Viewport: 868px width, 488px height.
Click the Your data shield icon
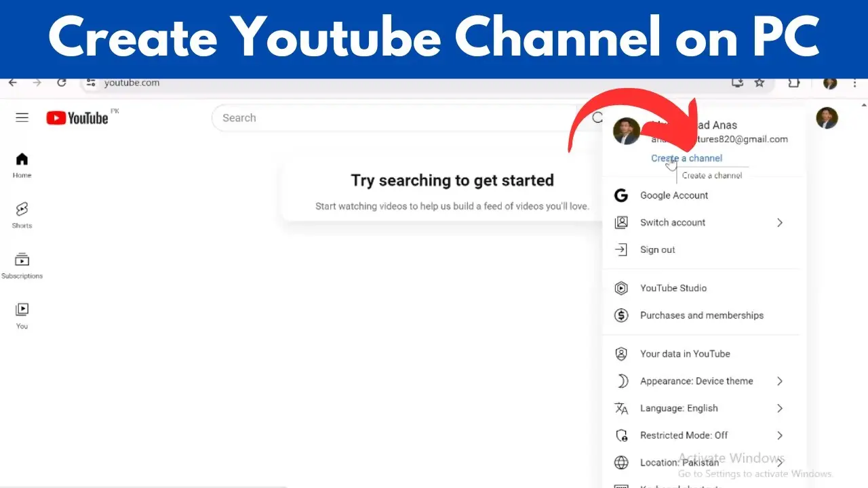621,354
